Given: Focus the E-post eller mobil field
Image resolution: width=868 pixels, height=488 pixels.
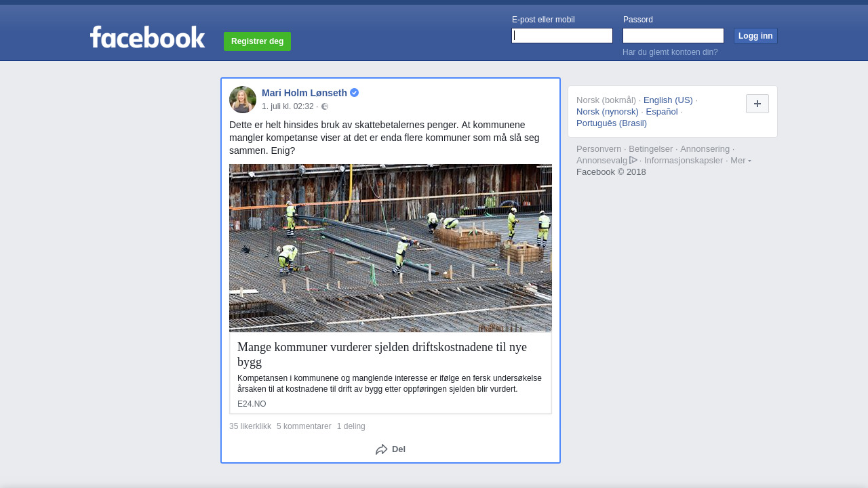Looking at the screenshot, I should [562, 36].
